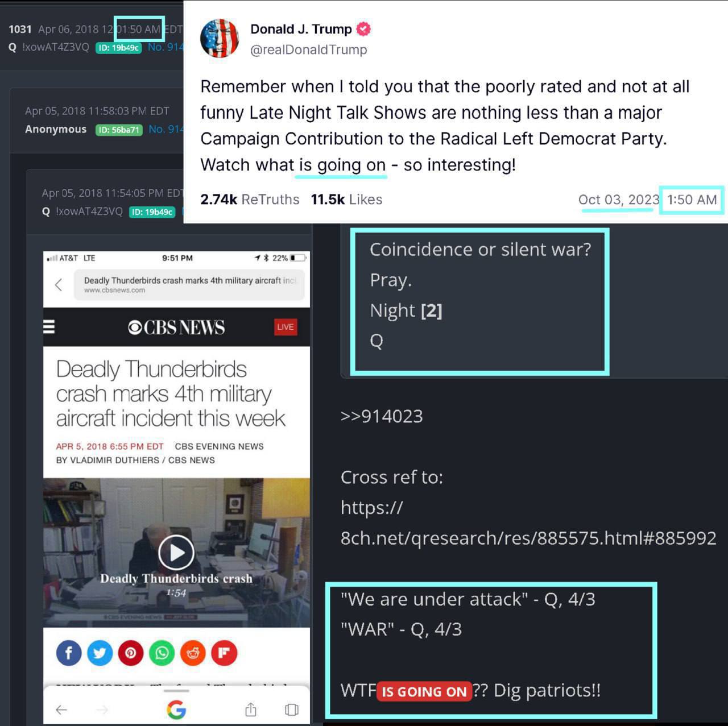Click the @realDonaldTrump handle

pos(309,50)
